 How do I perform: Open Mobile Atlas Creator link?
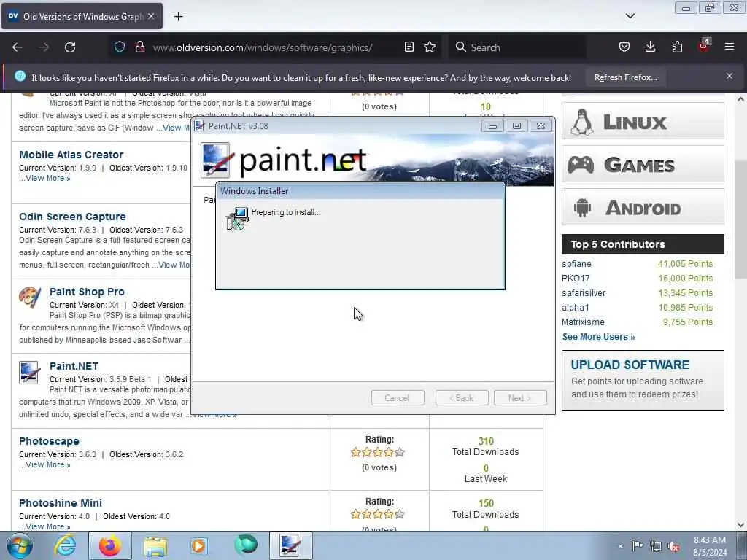[71, 155]
